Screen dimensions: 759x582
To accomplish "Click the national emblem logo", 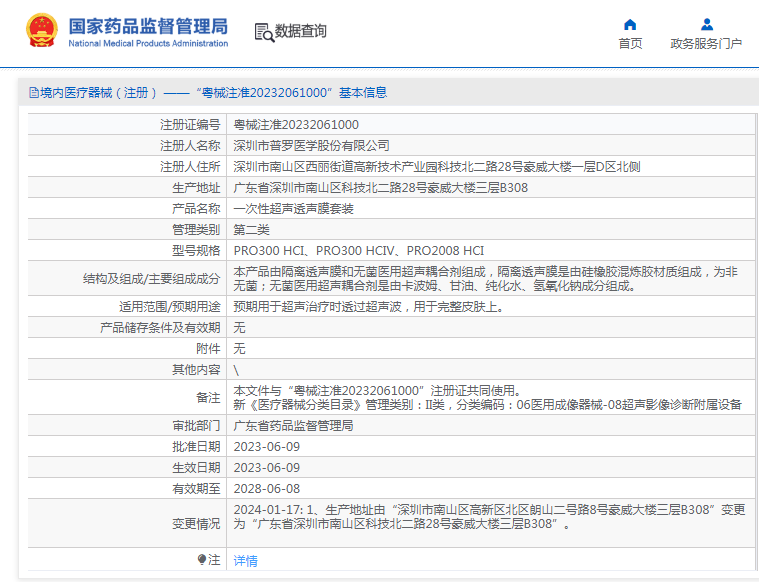I will click(42, 30).
